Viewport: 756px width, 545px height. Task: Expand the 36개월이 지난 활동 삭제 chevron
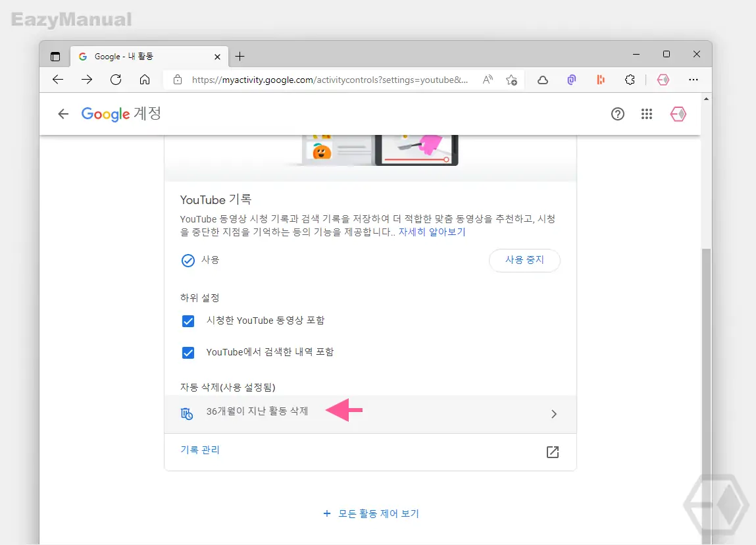(554, 414)
